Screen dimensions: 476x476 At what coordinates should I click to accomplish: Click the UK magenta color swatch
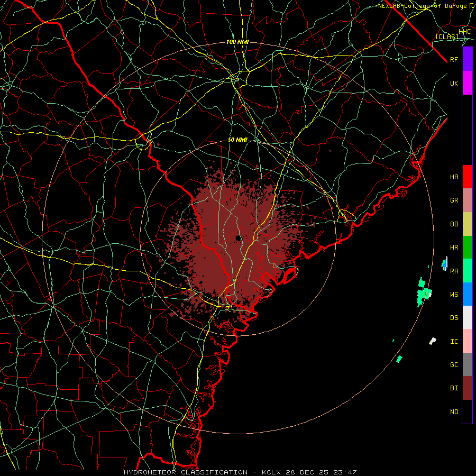click(x=467, y=83)
